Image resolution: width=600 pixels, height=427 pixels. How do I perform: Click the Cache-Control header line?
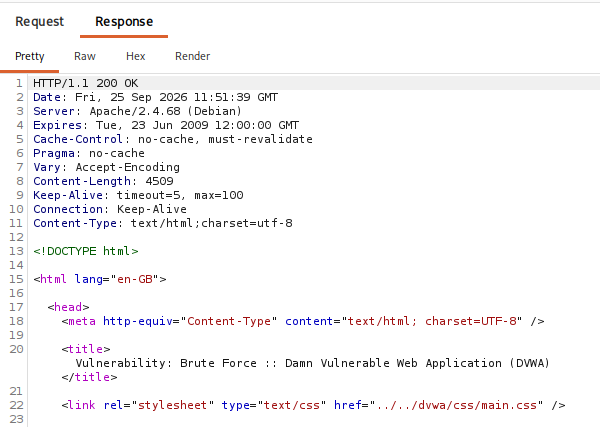coord(173,139)
